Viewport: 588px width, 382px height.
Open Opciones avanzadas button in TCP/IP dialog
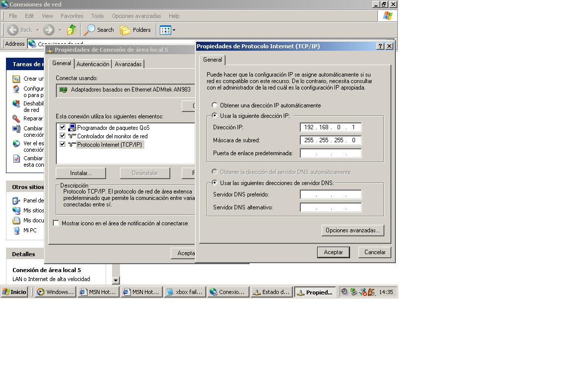tap(353, 230)
